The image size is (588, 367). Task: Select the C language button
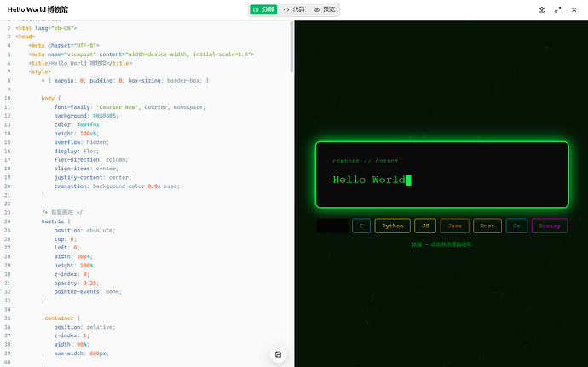[x=361, y=226]
